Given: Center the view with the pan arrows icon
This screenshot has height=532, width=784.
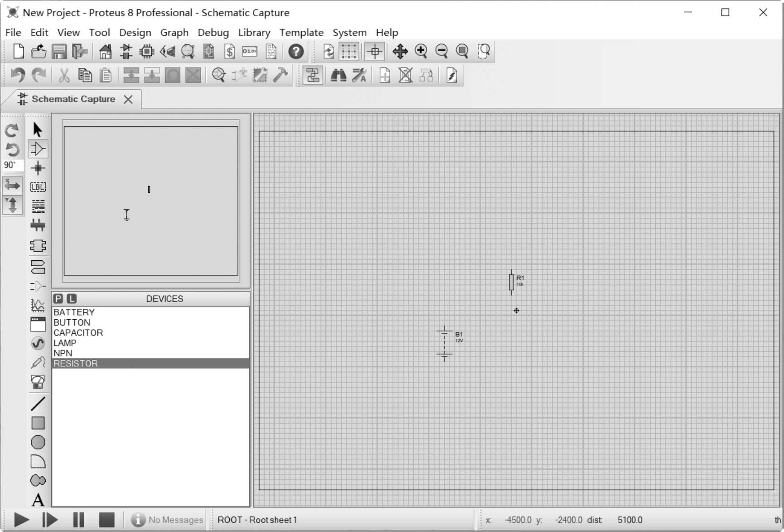Looking at the screenshot, I should (400, 52).
